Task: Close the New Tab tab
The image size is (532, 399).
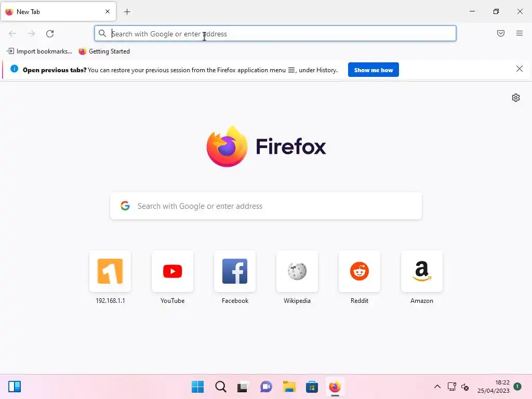Action: point(108,11)
